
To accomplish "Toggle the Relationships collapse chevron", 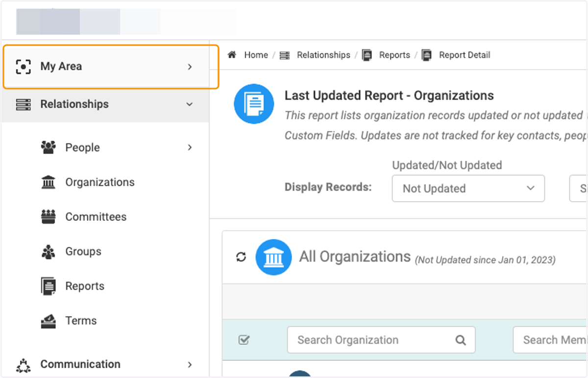I will [x=190, y=104].
